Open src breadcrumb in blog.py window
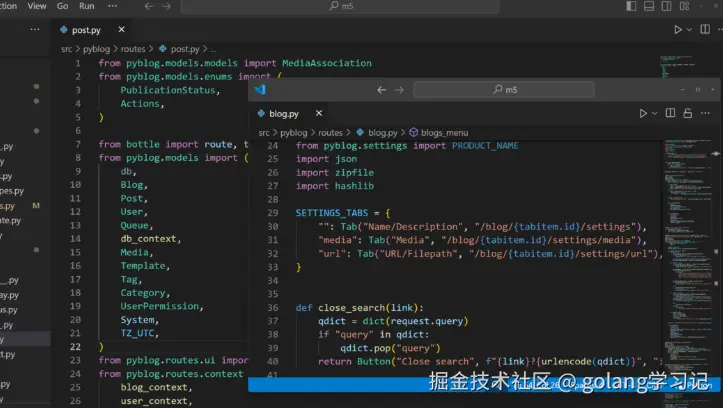Screen dimensions: 723x408 click(x=264, y=133)
